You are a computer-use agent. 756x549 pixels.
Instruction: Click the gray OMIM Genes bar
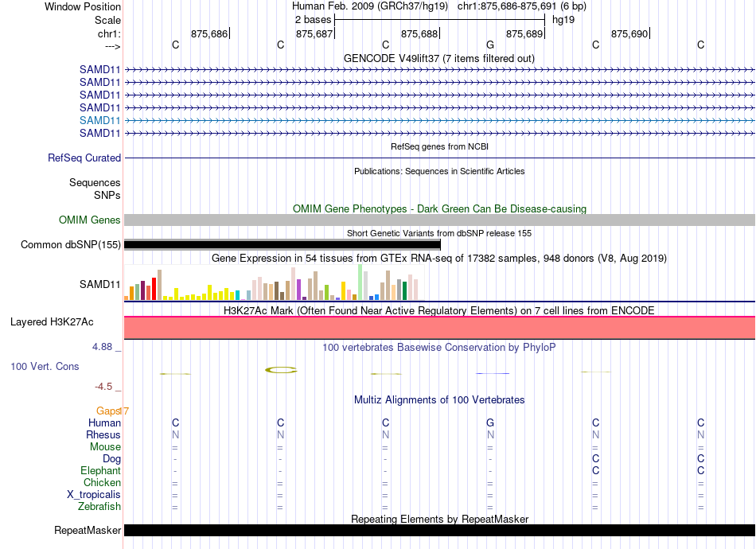(x=439, y=220)
